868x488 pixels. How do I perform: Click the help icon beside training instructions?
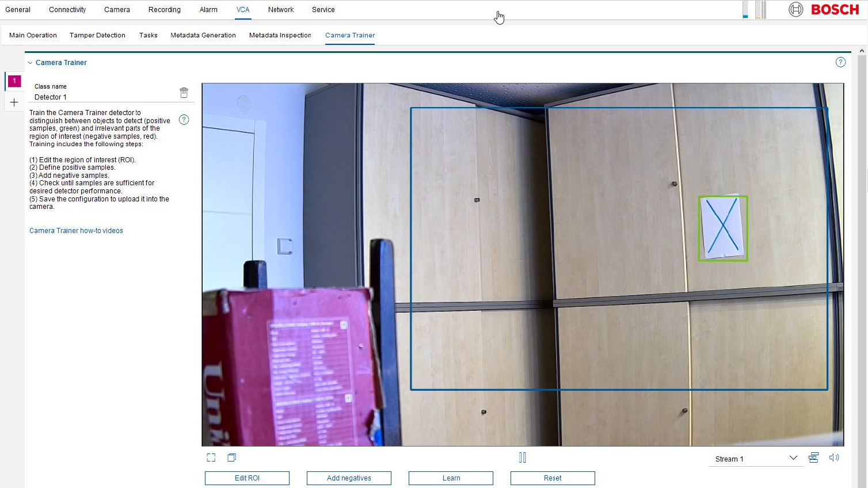pyautogui.click(x=184, y=120)
